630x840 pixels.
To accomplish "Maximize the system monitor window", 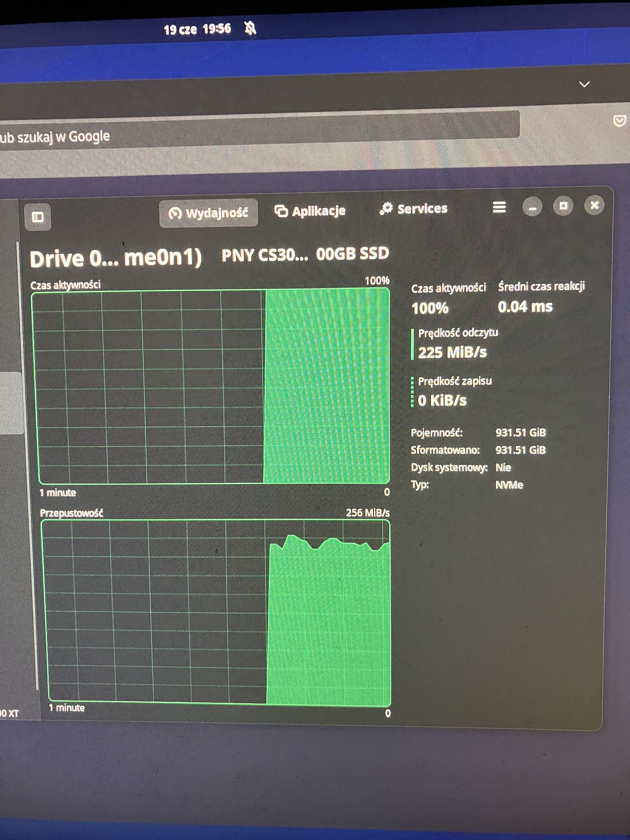I will tap(563, 206).
